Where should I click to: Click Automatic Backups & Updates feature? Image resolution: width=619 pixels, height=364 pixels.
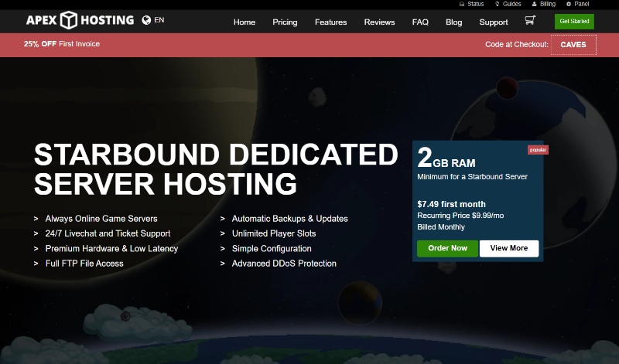coord(289,219)
